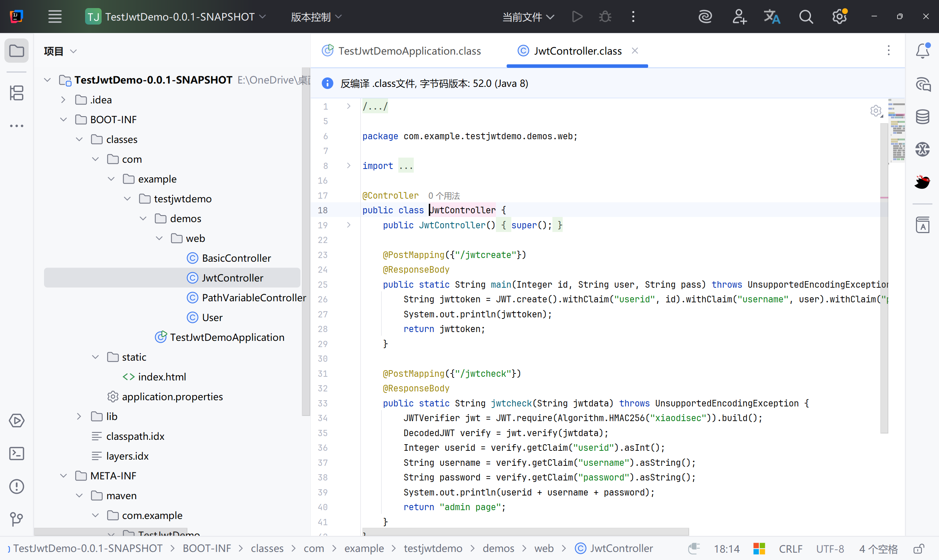Open the 当前文件 run configuration dropdown

pos(527,17)
